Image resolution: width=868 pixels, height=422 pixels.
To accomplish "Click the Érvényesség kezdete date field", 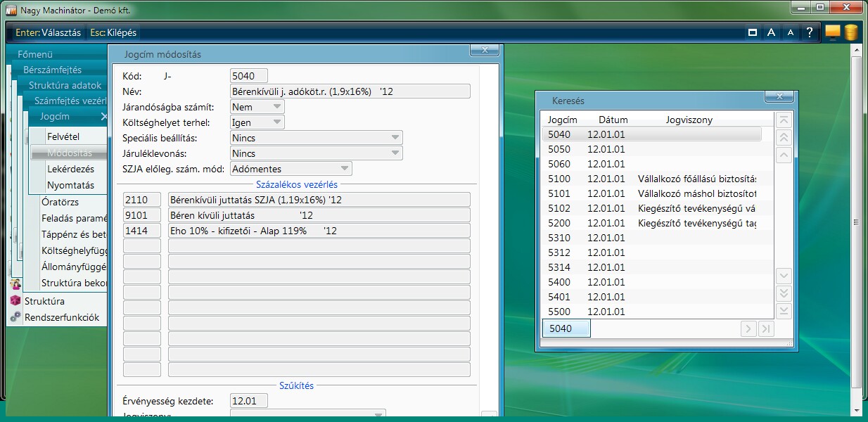I will 249,401.
